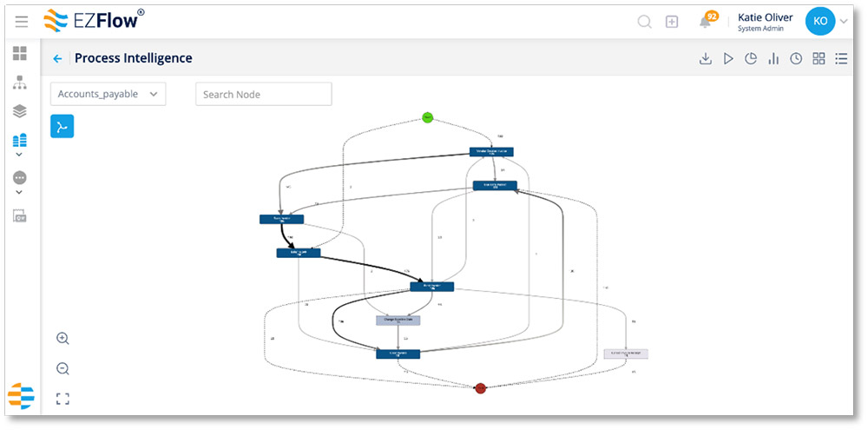Go back using the blue arrow

coord(57,59)
